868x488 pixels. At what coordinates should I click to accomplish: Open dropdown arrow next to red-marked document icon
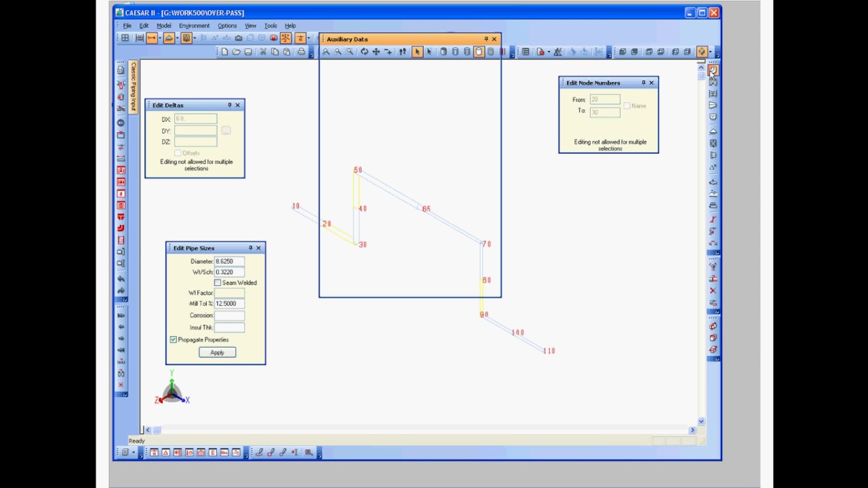tap(549, 52)
